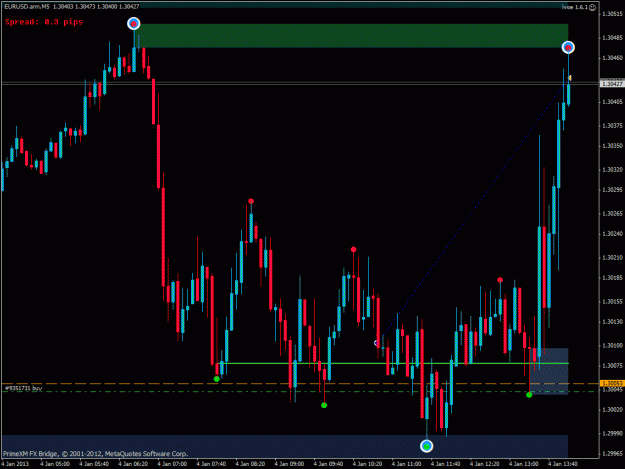625x469 pixels.
Task: Select the green resistance zone rectangle
Action: tap(353, 36)
